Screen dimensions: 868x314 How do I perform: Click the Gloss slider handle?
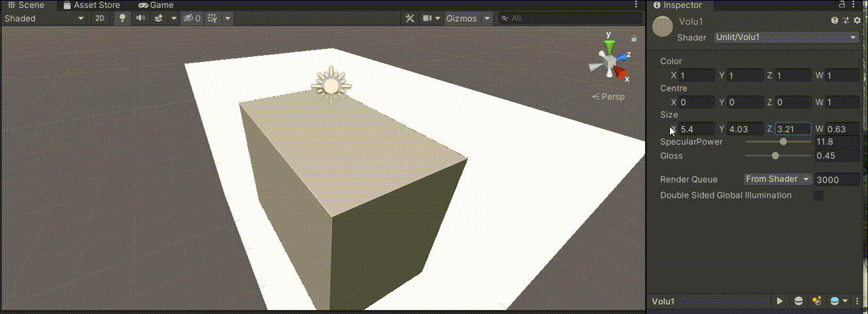point(775,156)
